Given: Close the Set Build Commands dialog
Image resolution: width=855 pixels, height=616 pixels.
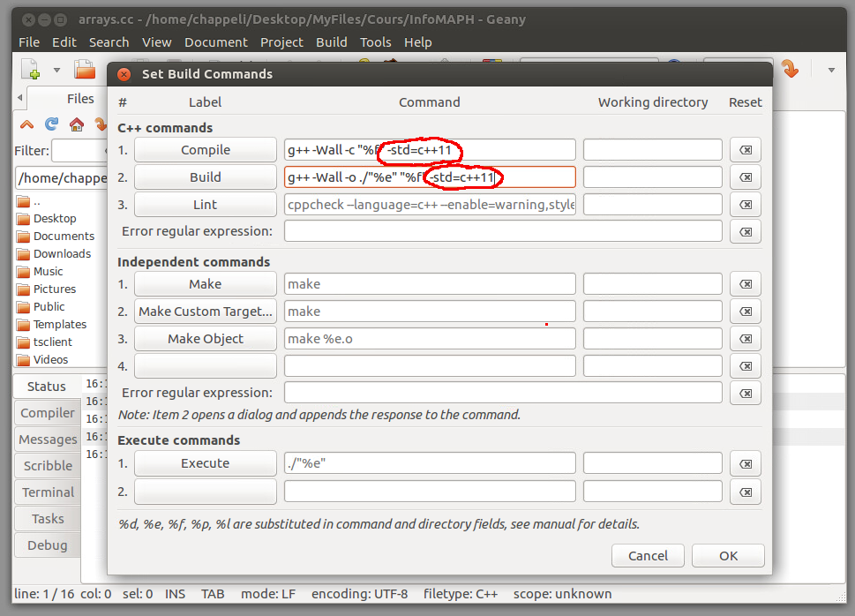Looking at the screenshot, I should pyautogui.click(x=124, y=74).
